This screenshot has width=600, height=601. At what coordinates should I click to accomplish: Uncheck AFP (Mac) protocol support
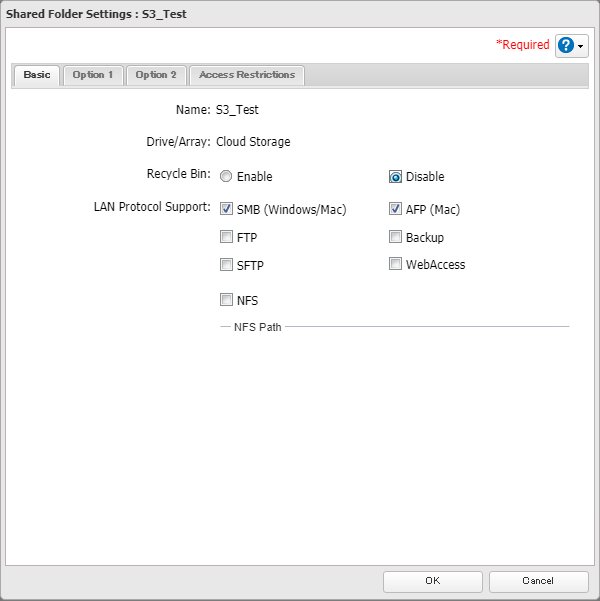coord(396,210)
